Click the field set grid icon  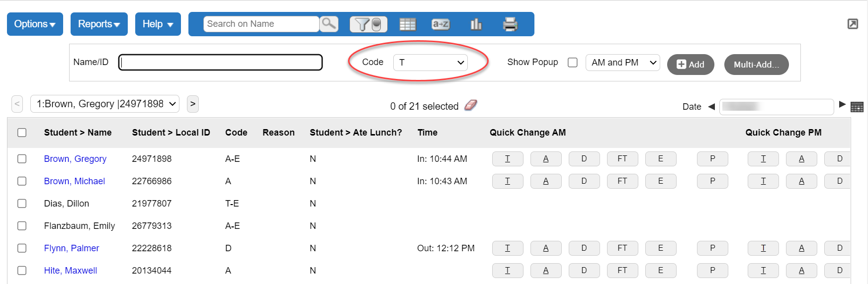(407, 24)
